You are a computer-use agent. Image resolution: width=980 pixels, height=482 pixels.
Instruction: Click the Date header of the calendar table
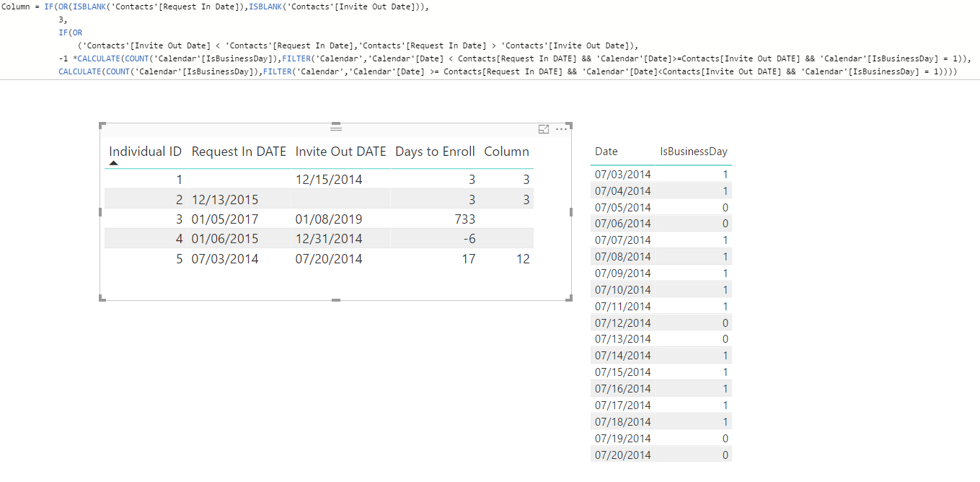(x=606, y=152)
